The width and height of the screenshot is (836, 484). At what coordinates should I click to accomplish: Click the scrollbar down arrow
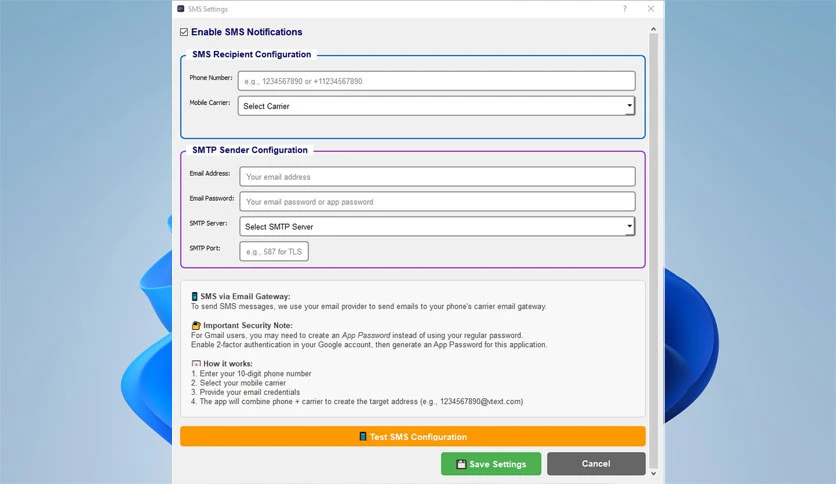point(653,473)
